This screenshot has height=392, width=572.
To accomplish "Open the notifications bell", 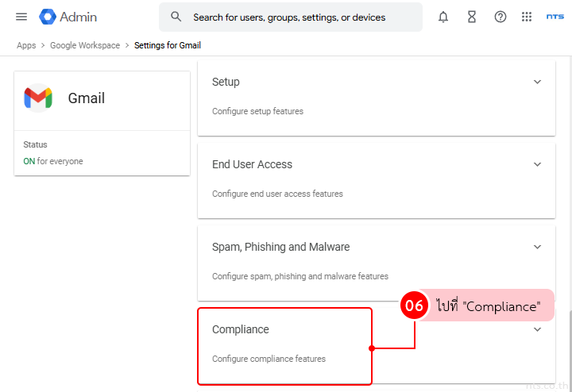I will pyautogui.click(x=443, y=17).
